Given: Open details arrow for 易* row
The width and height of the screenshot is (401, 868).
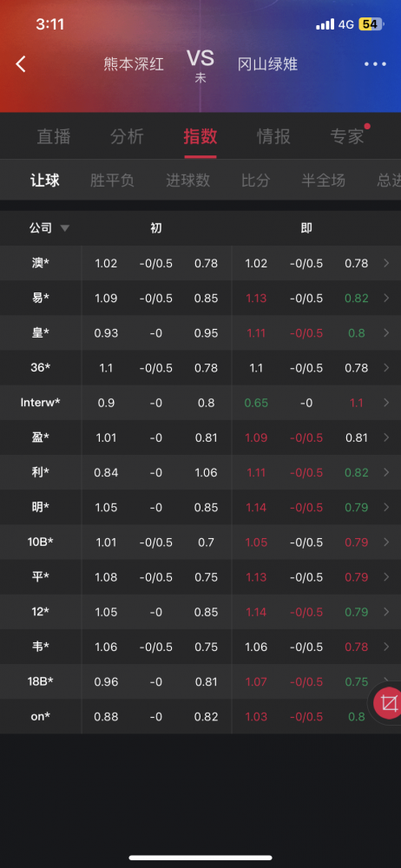Looking at the screenshot, I should click(x=386, y=299).
